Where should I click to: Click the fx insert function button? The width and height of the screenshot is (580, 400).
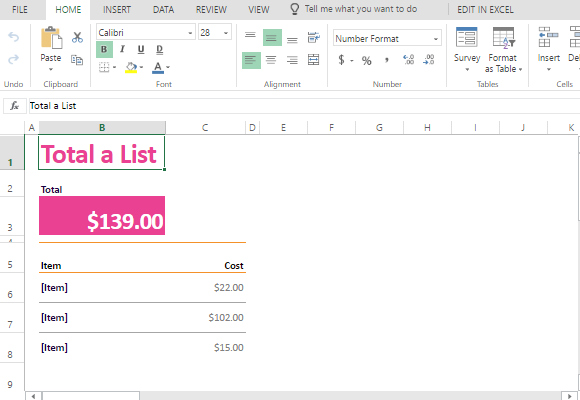pyautogui.click(x=14, y=106)
